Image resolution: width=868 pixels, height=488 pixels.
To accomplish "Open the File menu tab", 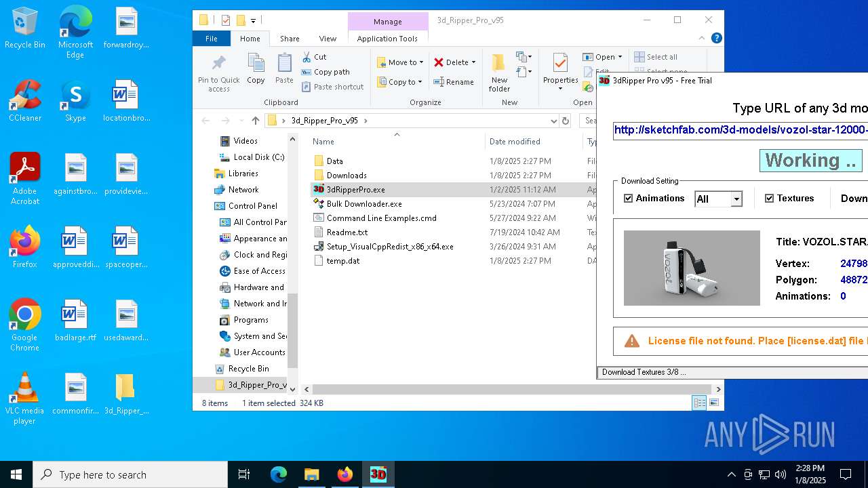I will click(x=212, y=39).
